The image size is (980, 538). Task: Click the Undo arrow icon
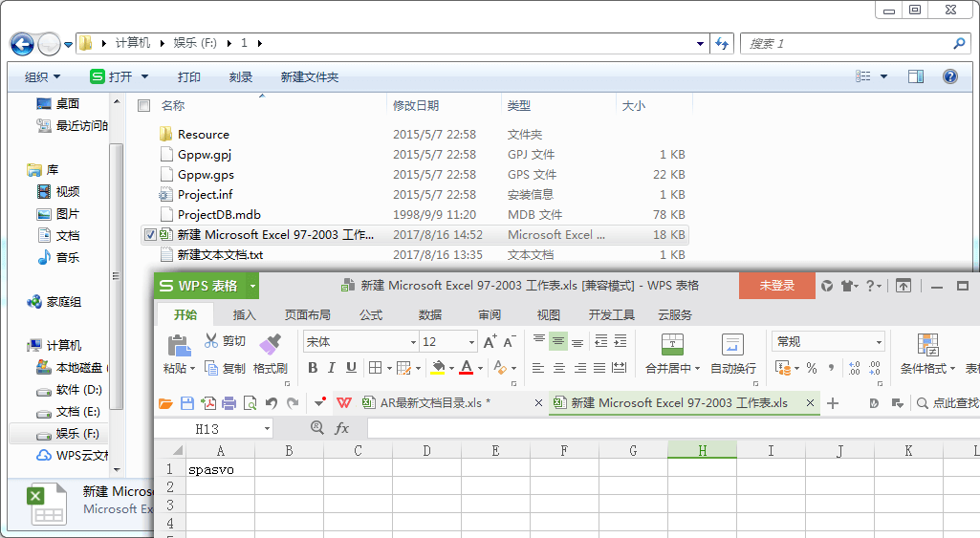click(x=272, y=403)
